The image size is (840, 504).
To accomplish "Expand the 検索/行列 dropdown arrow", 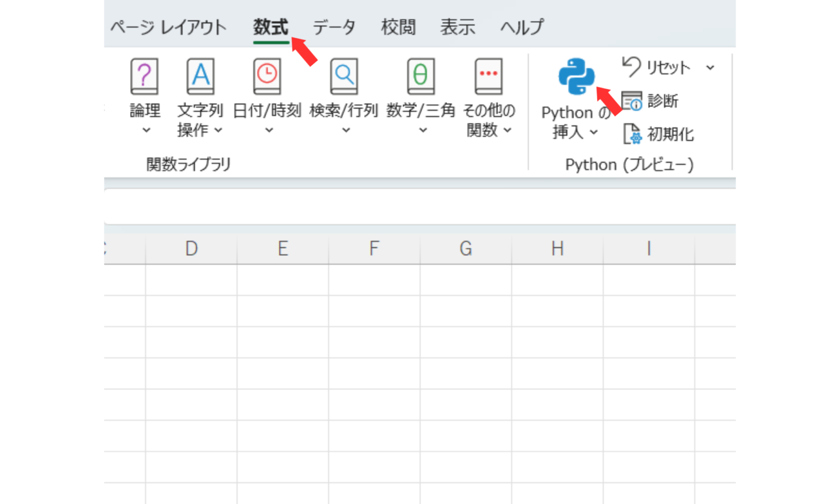I will [346, 131].
